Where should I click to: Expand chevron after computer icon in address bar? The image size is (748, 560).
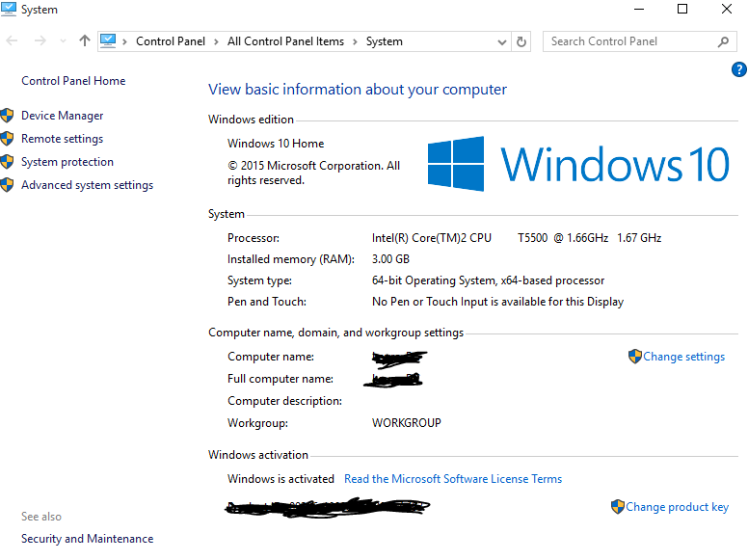(124, 42)
